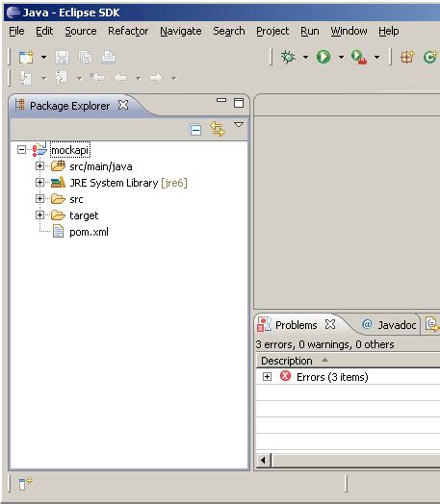The width and height of the screenshot is (440, 504).
Task: Select the mockapi project
Action: 69,150
